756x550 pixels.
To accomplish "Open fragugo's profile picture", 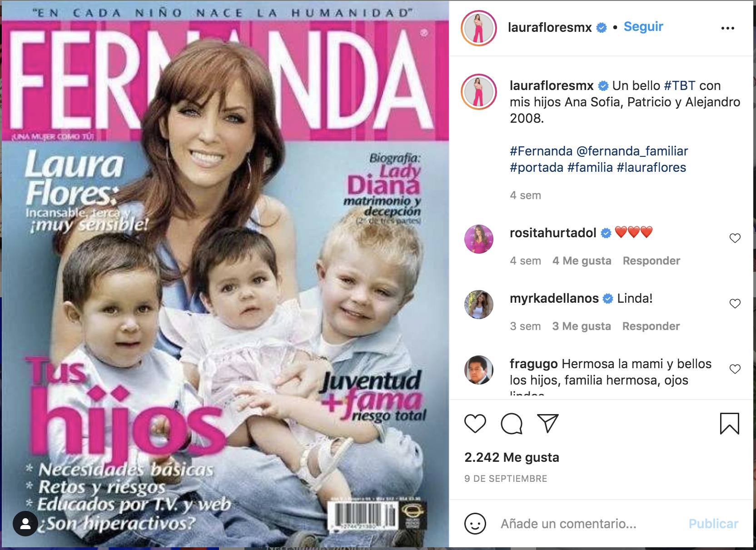I will coord(479,370).
